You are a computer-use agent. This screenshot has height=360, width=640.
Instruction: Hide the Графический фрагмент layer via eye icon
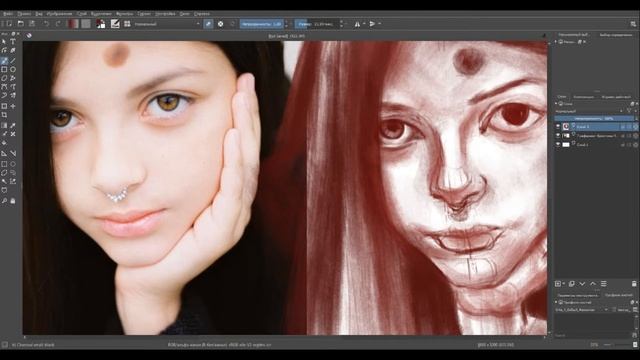point(558,136)
